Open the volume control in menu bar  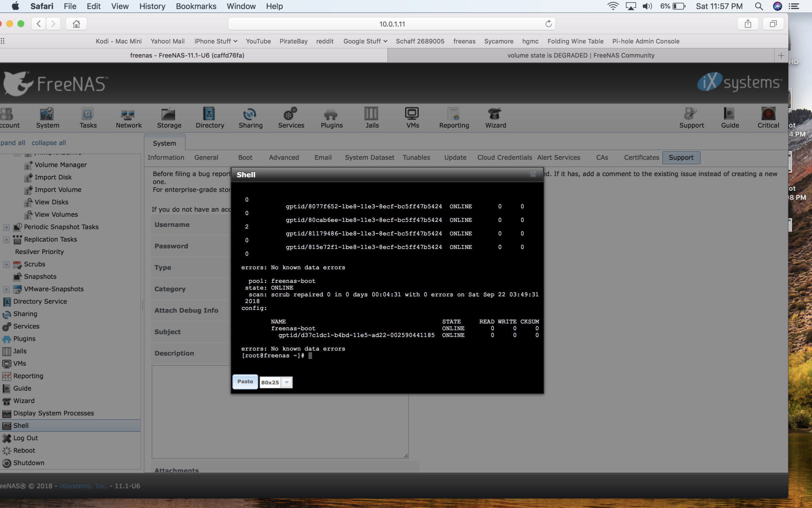pyautogui.click(x=647, y=6)
